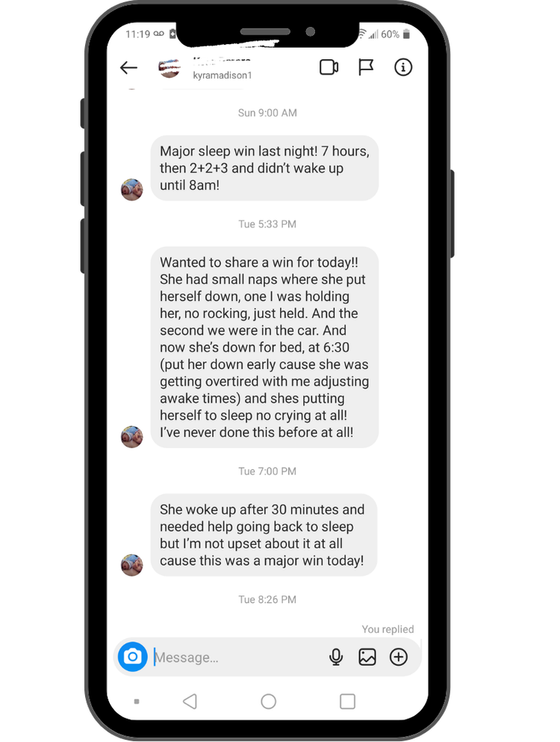The width and height of the screenshot is (560, 742).
Task: Open Android recent apps square
Action: pos(347,702)
